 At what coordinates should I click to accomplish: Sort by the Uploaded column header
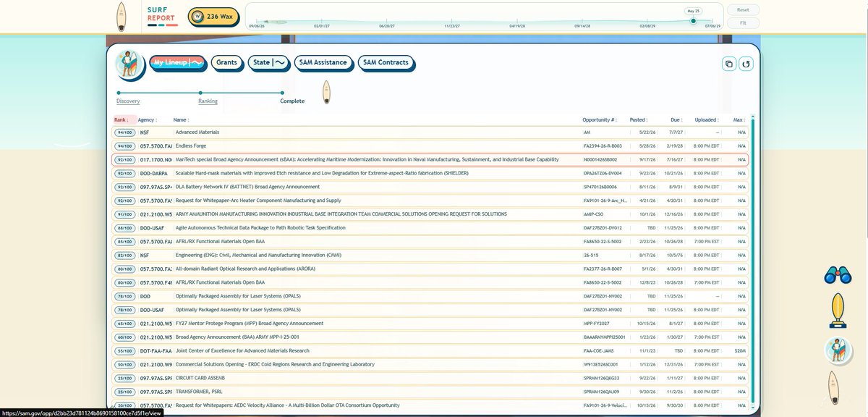click(x=707, y=119)
